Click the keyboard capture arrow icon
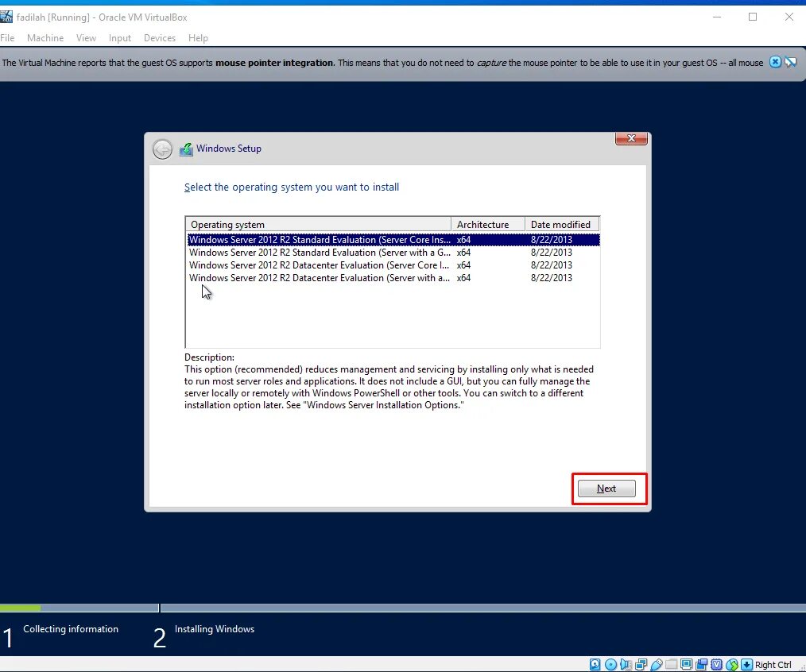This screenshot has height=672, width=806. point(746,664)
